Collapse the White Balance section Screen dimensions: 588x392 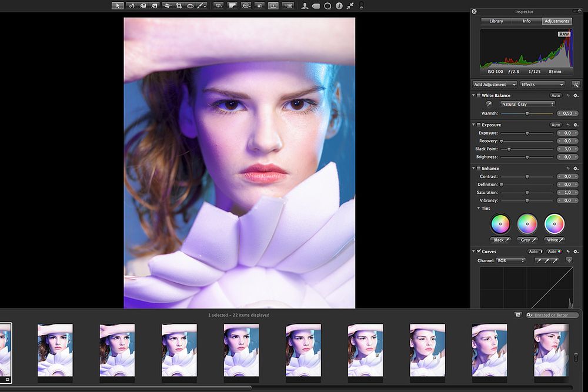coord(473,95)
